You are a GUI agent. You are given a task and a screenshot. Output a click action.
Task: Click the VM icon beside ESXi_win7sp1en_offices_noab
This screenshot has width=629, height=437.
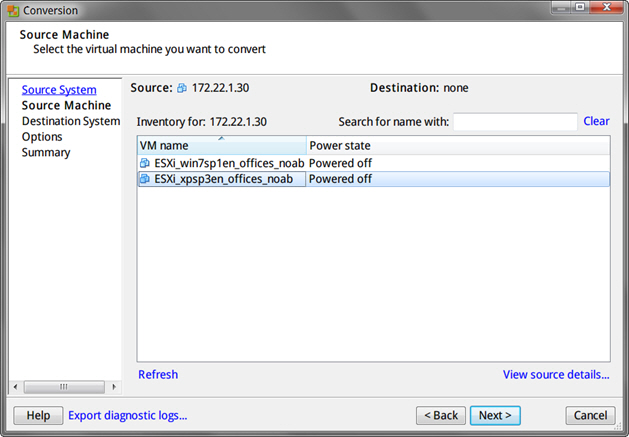[x=145, y=163]
